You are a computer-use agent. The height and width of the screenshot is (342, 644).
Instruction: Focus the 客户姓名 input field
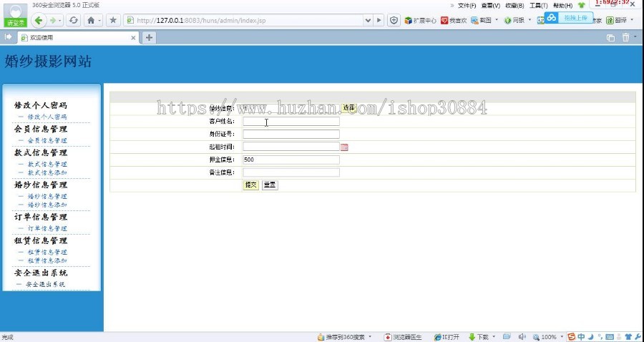pyautogui.click(x=291, y=122)
